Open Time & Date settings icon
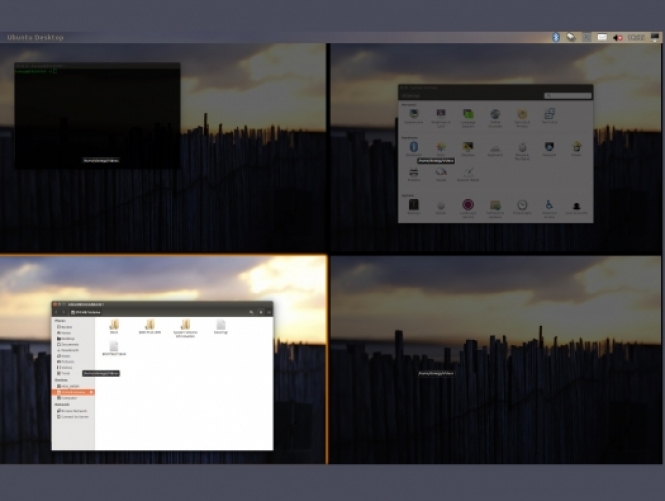 pyautogui.click(x=522, y=206)
